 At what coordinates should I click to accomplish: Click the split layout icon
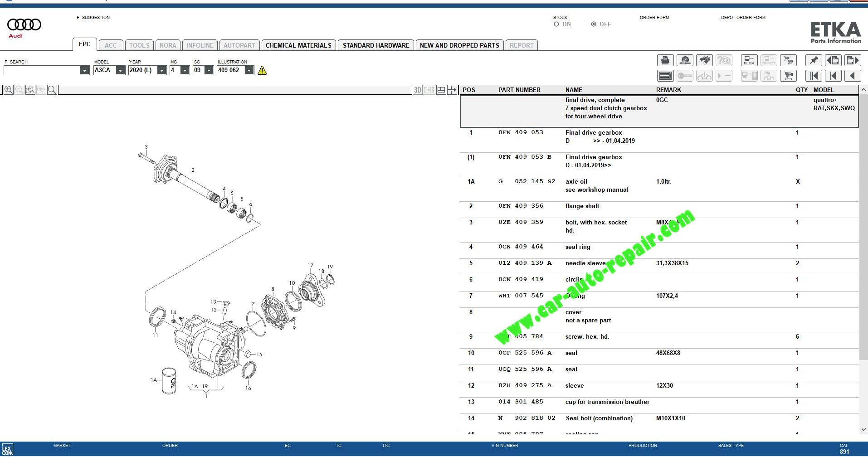coord(441,90)
